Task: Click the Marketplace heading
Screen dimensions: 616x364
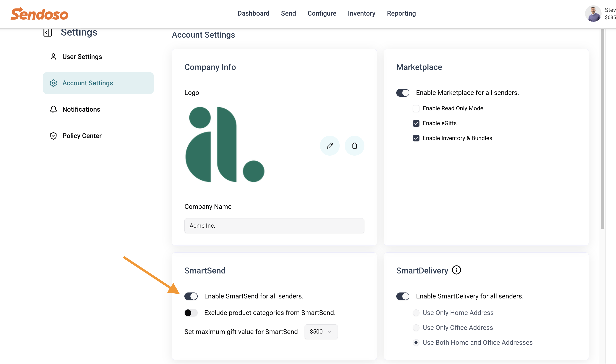Action: pos(419,67)
